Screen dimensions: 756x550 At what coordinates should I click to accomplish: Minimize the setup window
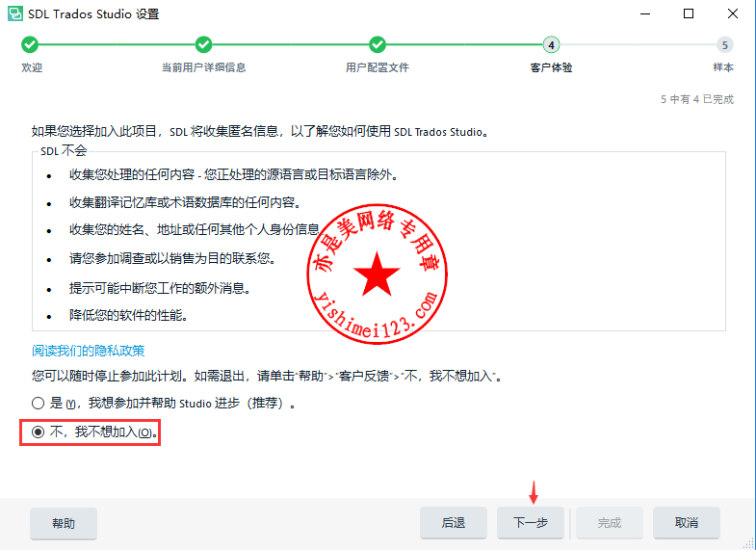(645, 13)
